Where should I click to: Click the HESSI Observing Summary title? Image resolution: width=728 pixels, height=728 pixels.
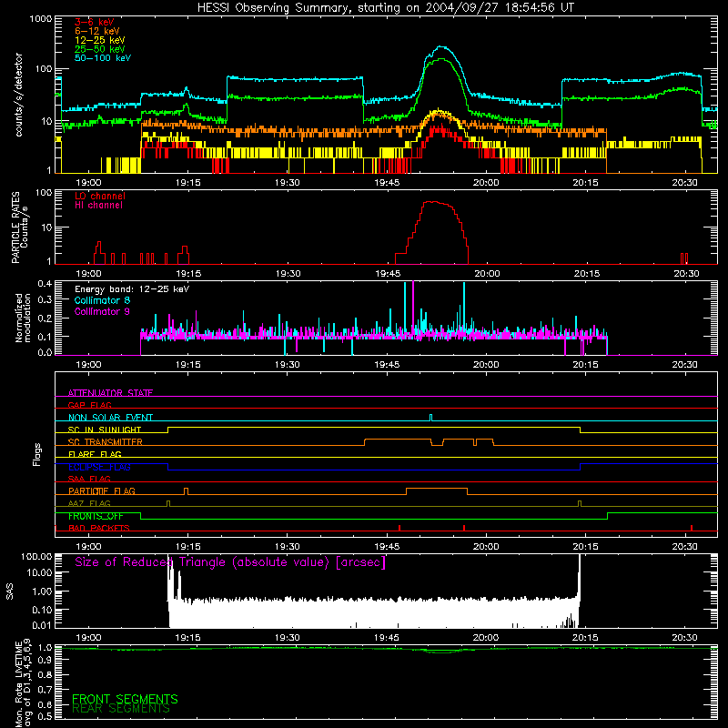coord(386,8)
